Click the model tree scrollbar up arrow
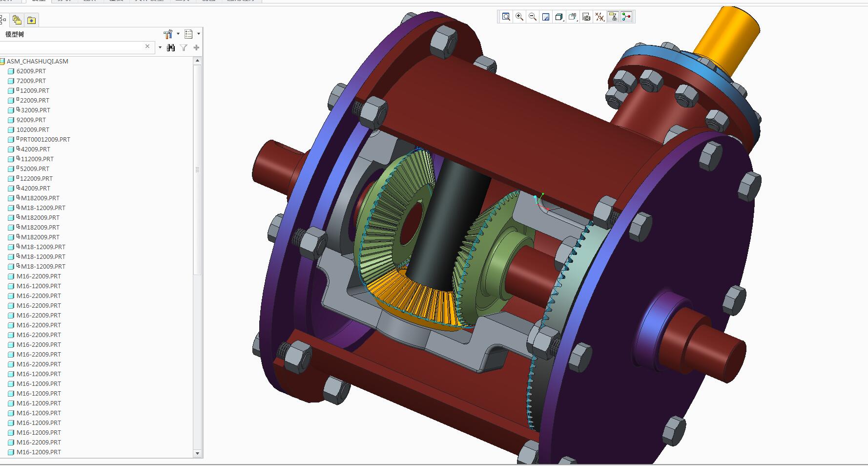This screenshot has height=466, width=868. pos(197,61)
